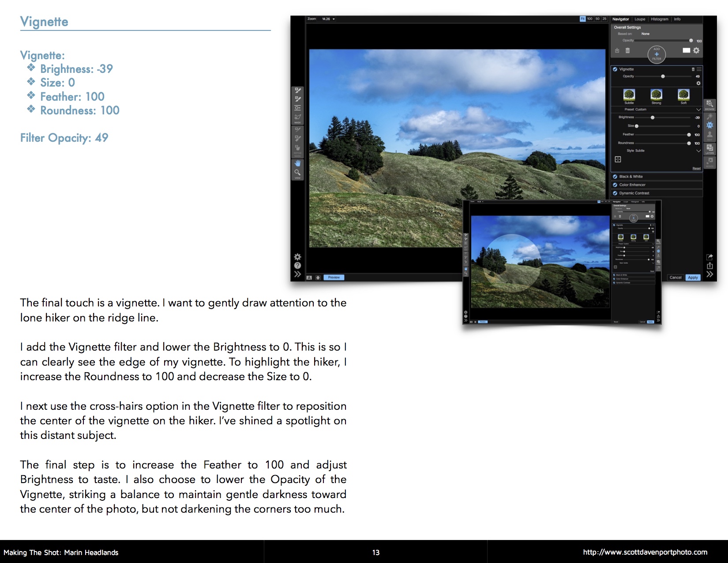This screenshot has height=563, width=728.
Task: Click the Vignette Opacity slider handle
Action: coord(663,76)
